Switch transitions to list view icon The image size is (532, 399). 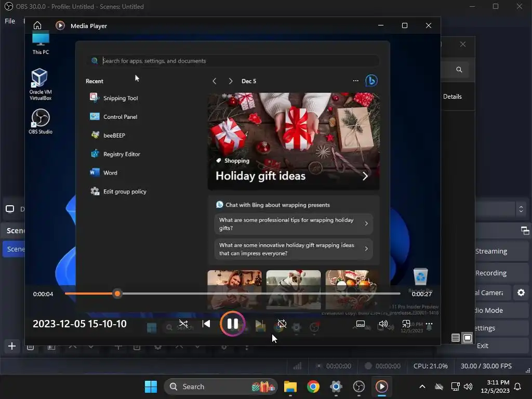pyautogui.click(x=456, y=338)
